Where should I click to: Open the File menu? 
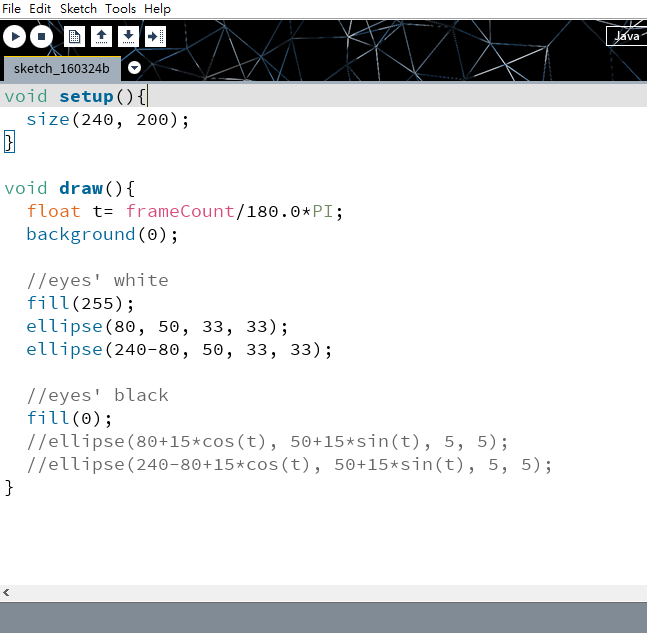click(x=11, y=9)
